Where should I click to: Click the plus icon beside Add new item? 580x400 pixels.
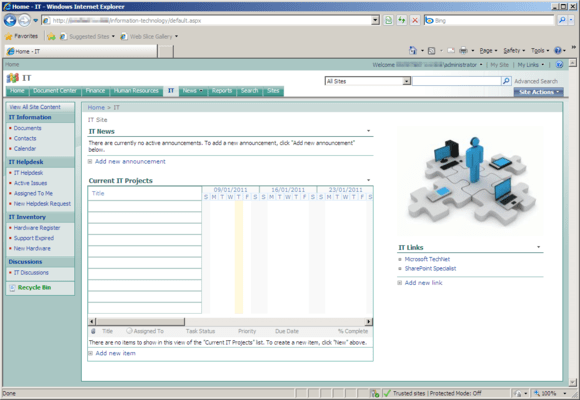(90, 353)
